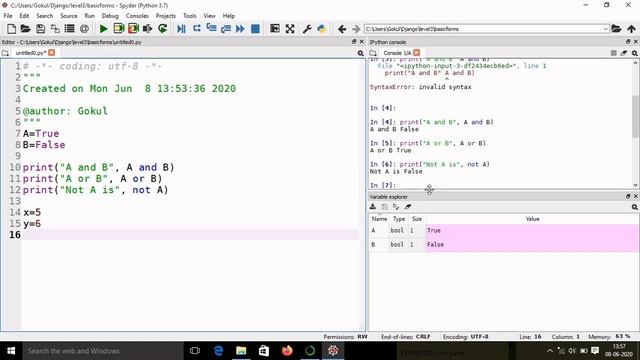Open editor pane options search icon
640x360 pixels.
click(x=360, y=53)
